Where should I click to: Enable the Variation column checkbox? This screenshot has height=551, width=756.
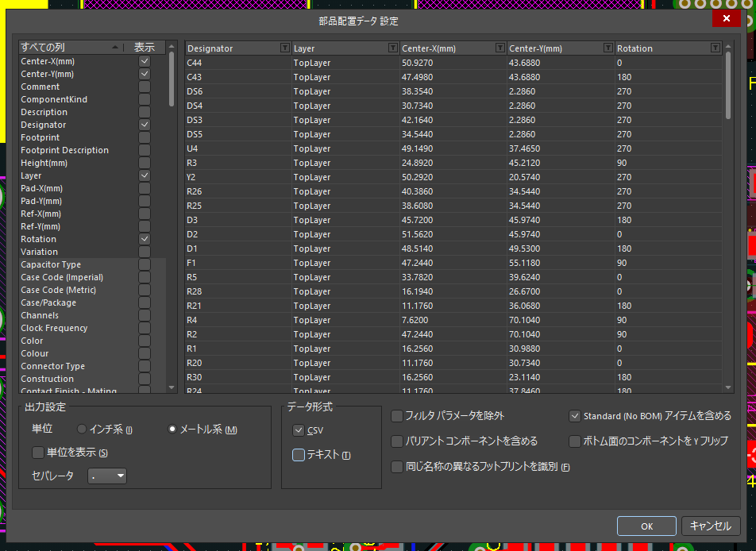click(x=145, y=252)
